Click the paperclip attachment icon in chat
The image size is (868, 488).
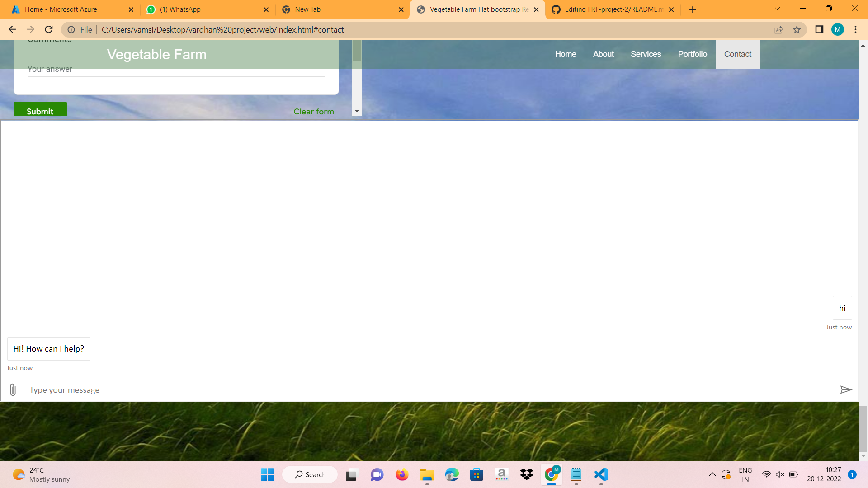(x=13, y=390)
